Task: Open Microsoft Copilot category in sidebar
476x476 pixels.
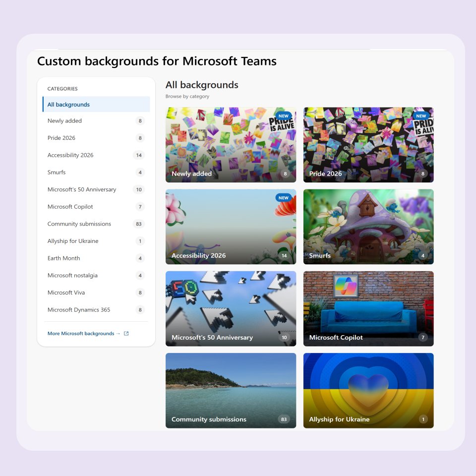Action: point(96,207)
